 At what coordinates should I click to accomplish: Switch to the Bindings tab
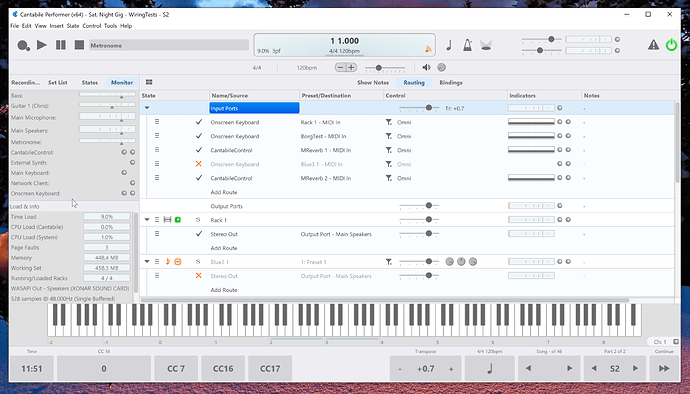451,82
